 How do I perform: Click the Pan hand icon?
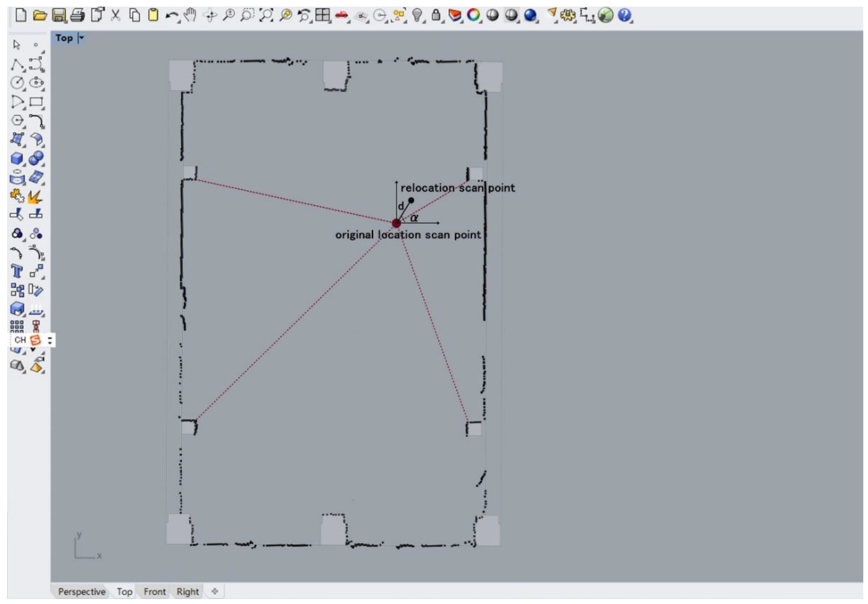point(190,16)
